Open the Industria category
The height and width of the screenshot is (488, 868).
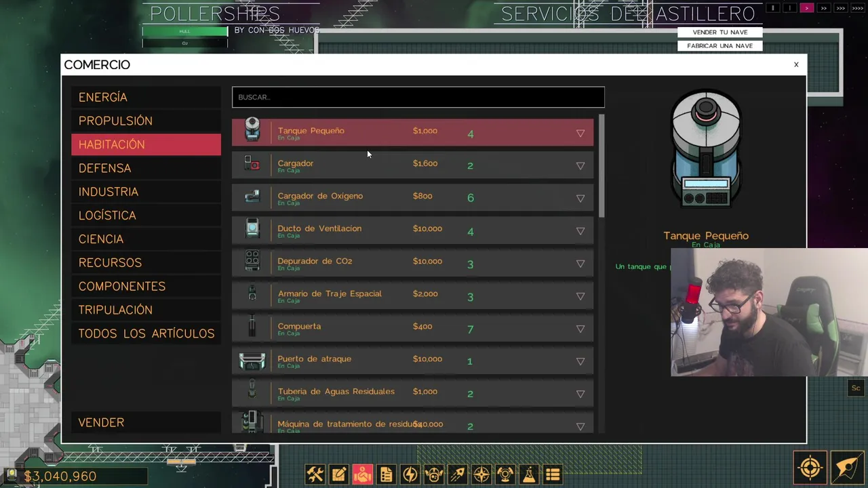[x=146, y=192]
